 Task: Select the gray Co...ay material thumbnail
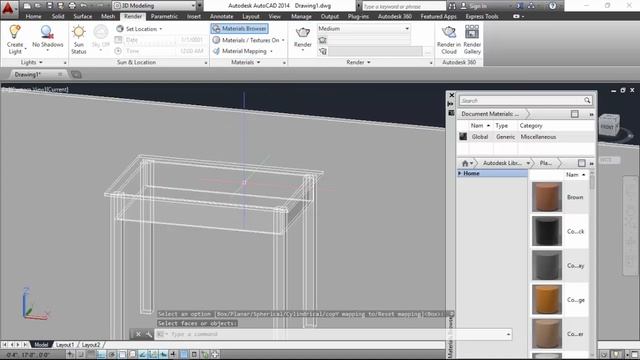click(x=547, y=265)
